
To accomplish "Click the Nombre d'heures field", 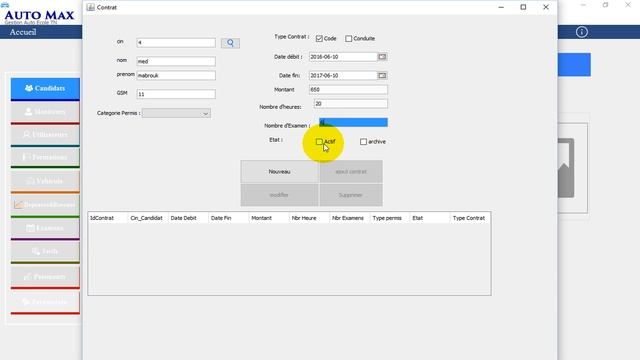I will click(x=351, y=104).
